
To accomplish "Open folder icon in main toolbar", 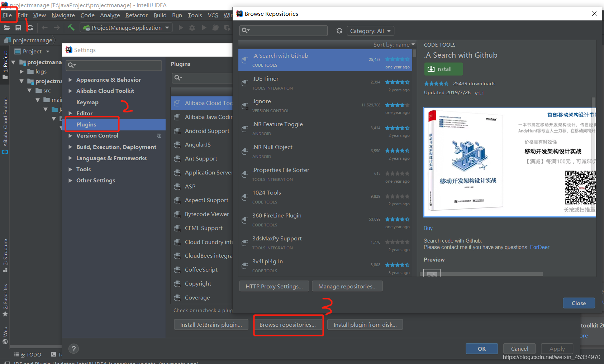I will tap(7, 28).
